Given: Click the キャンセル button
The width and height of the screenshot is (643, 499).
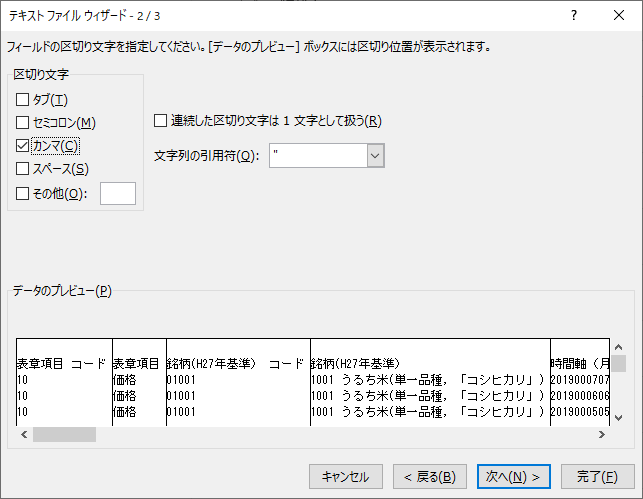Looking at the screenshot, I should point(346,476).
